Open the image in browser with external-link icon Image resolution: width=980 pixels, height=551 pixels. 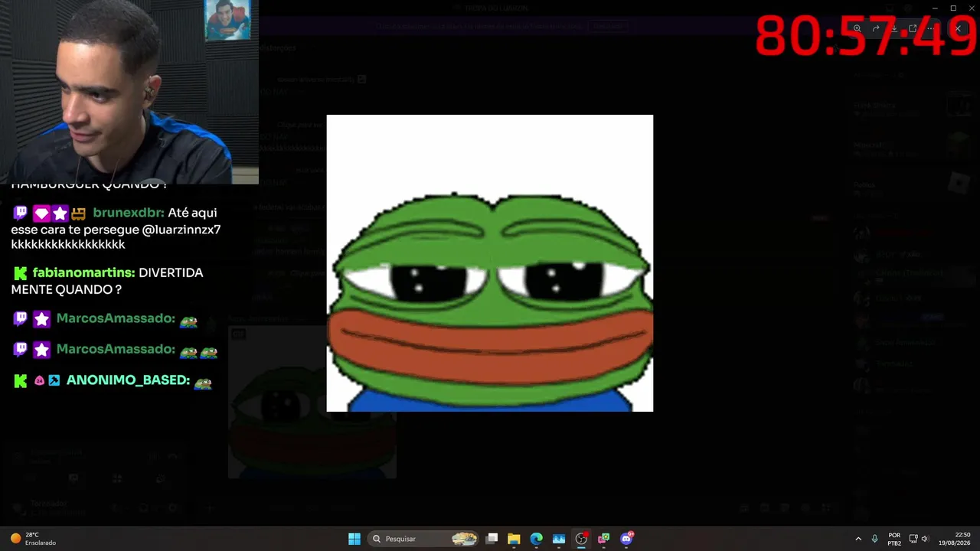913,28
